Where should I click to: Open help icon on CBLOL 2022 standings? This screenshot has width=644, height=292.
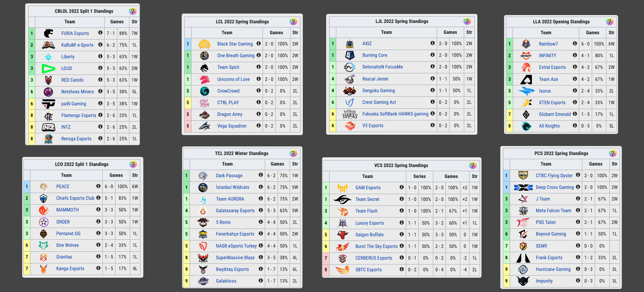pos(133,11)
